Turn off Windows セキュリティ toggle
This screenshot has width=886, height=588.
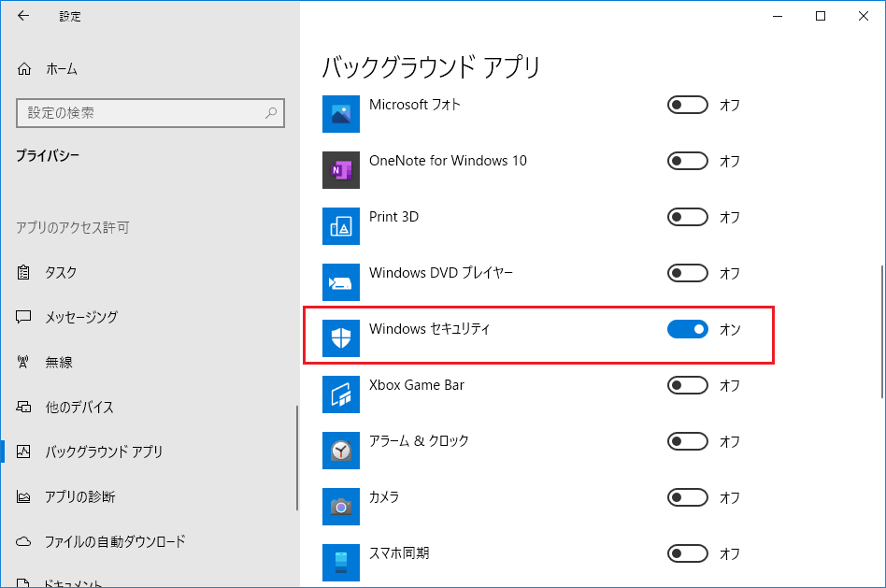[x=687, y=329]
